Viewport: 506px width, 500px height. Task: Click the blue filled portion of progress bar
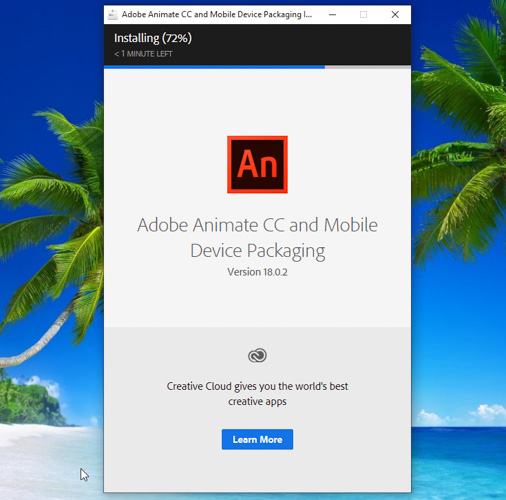pyautogui.click(x=214, y=67)
